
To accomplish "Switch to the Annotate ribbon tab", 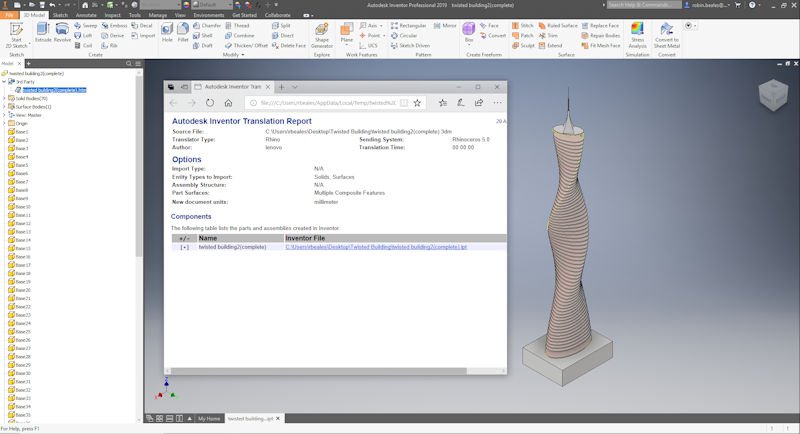I will 86,15.
